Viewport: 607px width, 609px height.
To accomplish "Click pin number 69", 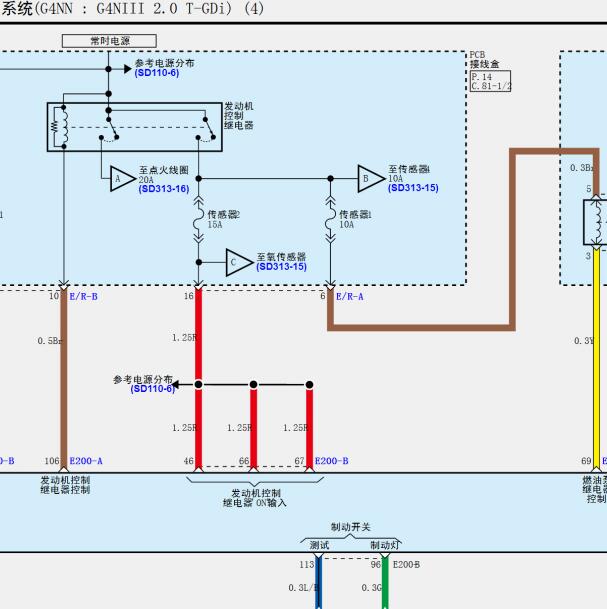I will tap(586, 461).
